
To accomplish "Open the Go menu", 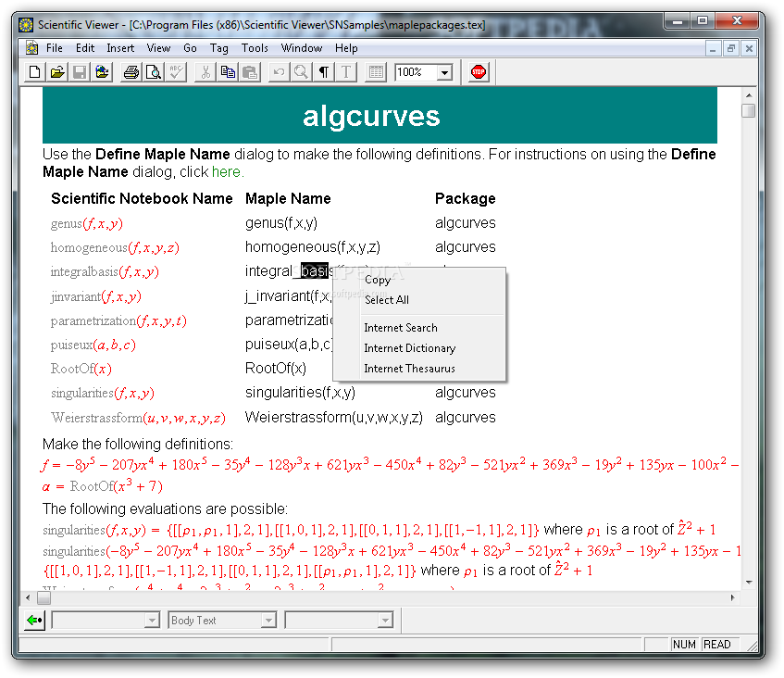I will pos(190,48).
